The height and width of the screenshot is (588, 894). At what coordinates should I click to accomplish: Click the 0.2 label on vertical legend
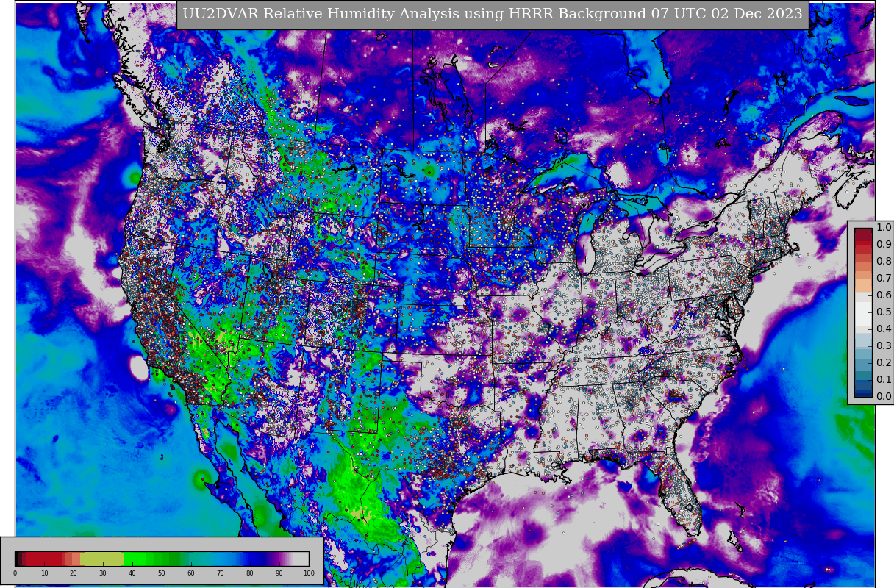click(x=884, y=362)
